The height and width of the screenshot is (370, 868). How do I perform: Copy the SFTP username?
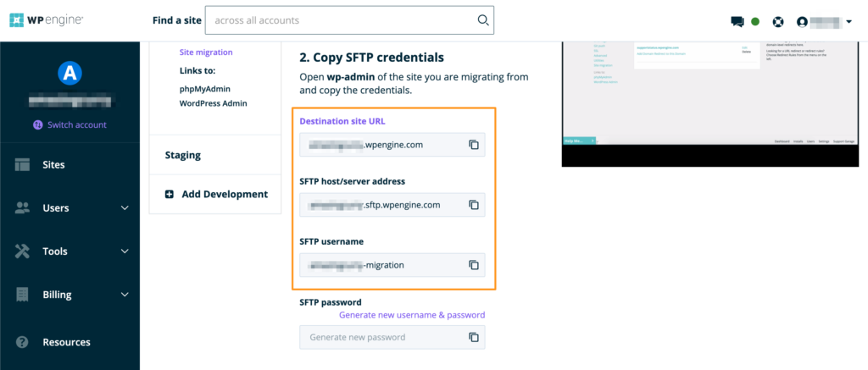pos(475,265)
